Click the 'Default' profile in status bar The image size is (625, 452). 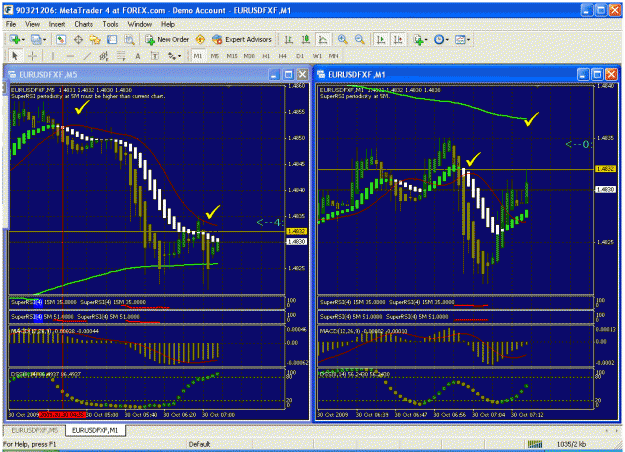pos(199,444)
